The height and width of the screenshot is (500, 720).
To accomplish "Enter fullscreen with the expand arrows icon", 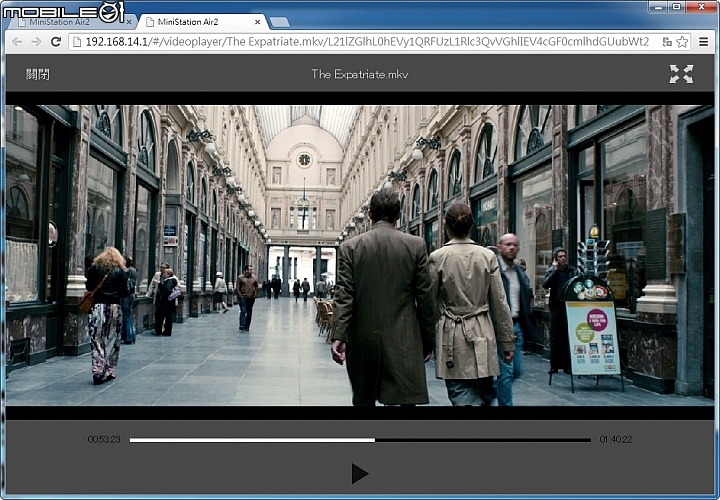I will (681, 74).
